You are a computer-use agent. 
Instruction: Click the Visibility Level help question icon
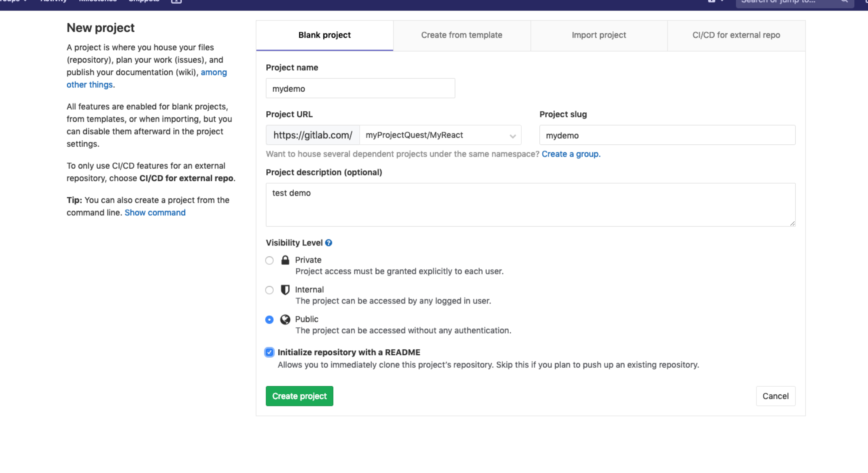click(x=329, y=243)
